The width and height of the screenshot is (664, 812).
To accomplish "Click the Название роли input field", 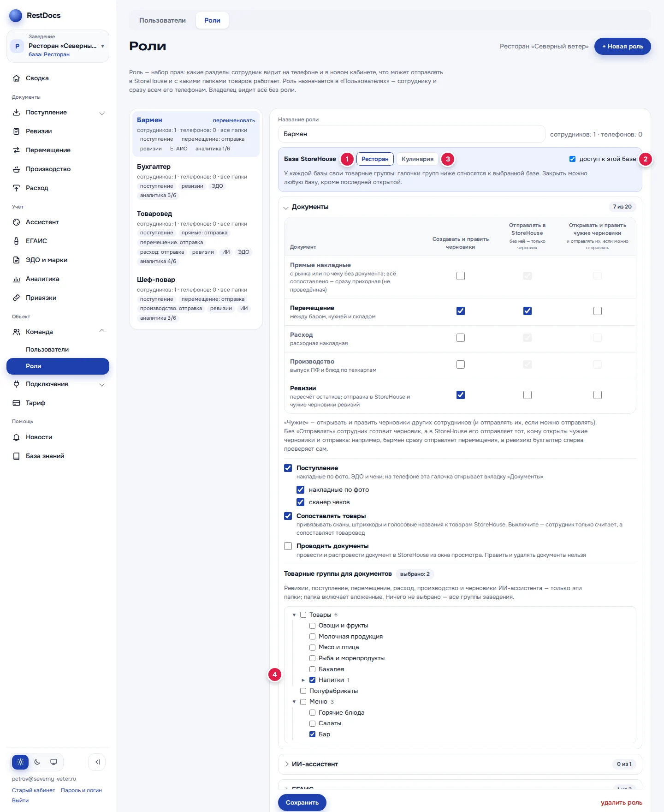I will [412, 134].
